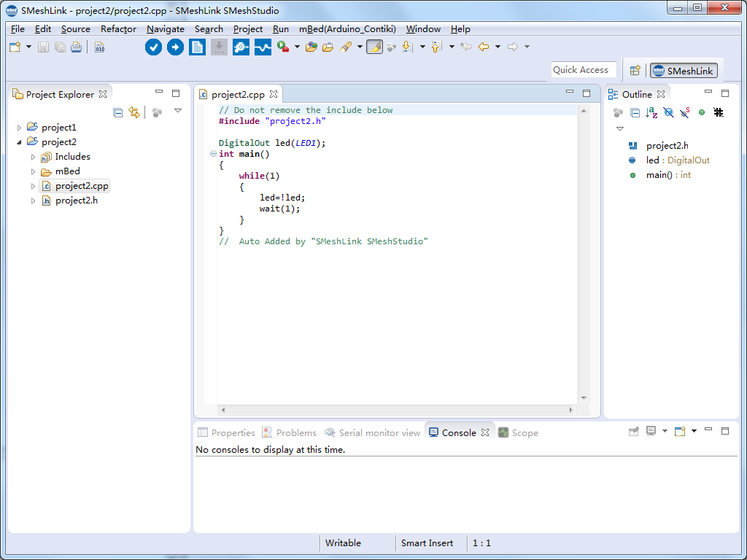Click the Quick Access input field
Image resolution: width=747 pixels, height=560 pixels.
(x=584, y=70)
